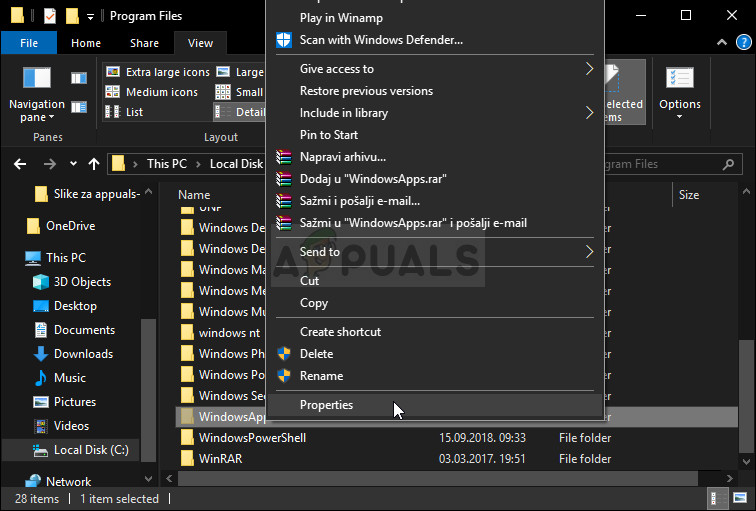Toggle the Details pane icon
This screenshot has width=756, height=511.
click(79, 107)
